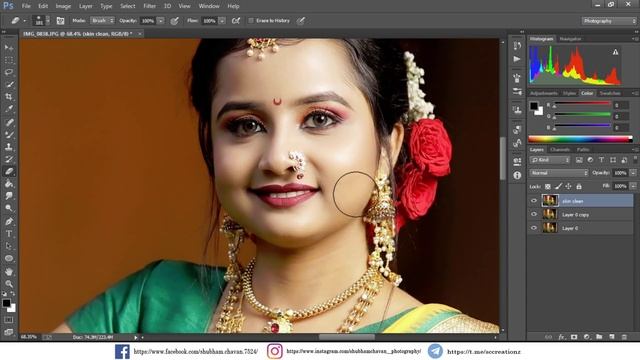Click the red R channel slider
The image size is (640, 360).
click(582, 104)
